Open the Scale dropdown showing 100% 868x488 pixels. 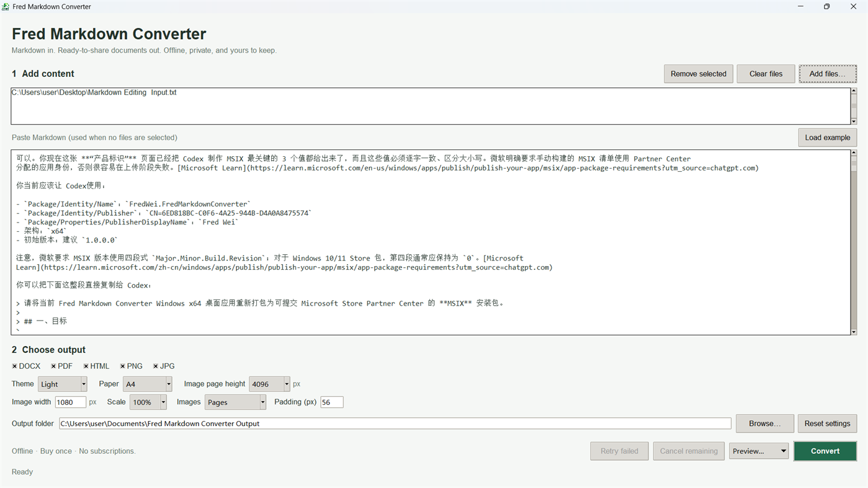point(148,402)
